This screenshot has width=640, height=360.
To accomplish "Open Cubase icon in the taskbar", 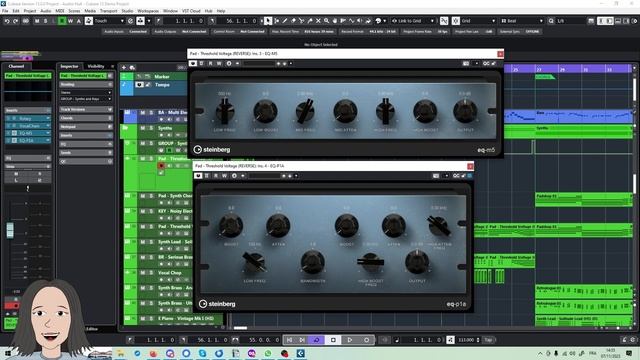I will tap(301, 353).
